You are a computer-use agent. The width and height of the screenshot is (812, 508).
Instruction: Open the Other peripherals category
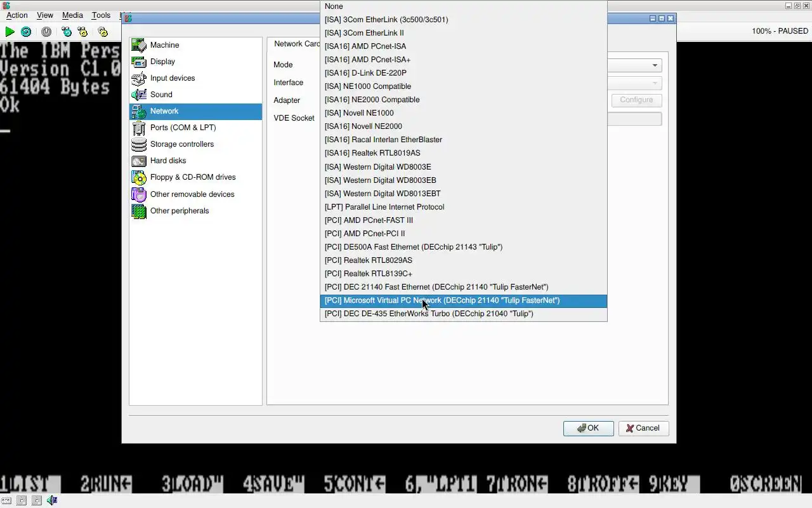click(x=195, y=211)
